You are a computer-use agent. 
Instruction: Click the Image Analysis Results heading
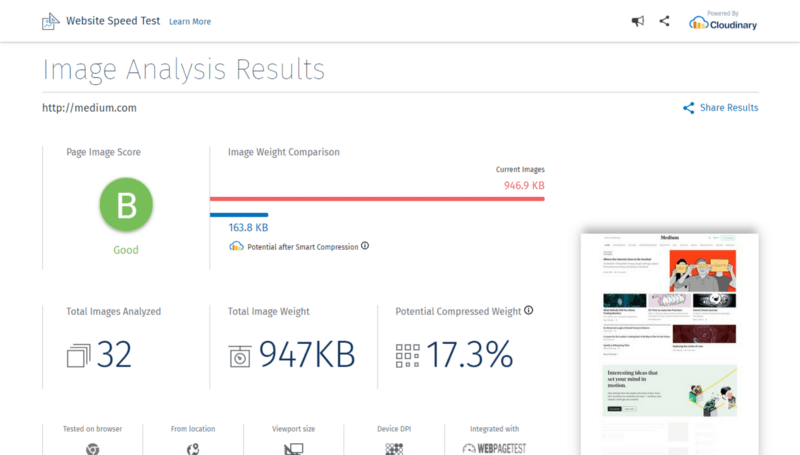click(184, 69)
